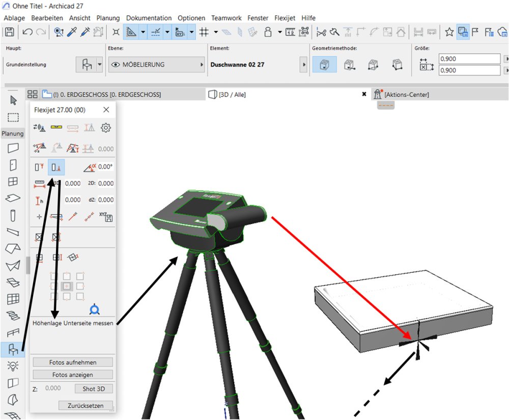Click the yellow level icon in Flexijet
The height and width of the screenshot is (420, 509).
pyautogui.click(x=56, y=127)
